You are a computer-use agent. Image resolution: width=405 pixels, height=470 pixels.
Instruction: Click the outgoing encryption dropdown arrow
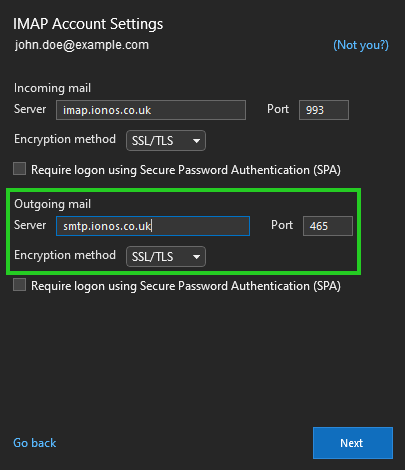[196, 257]
